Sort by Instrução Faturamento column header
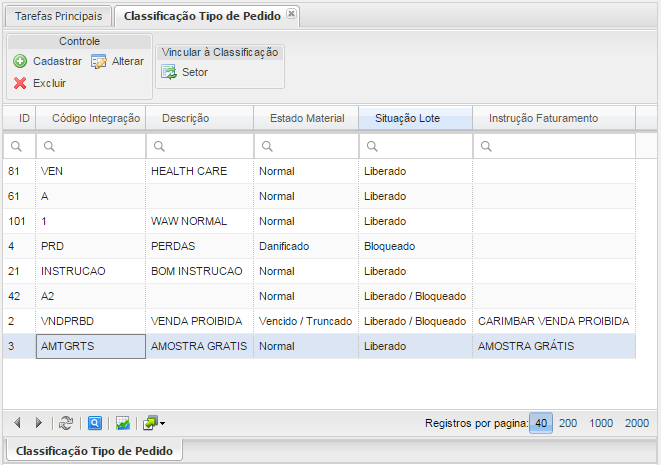Viewport: 661px width, 468px height. tap(554, 118)
